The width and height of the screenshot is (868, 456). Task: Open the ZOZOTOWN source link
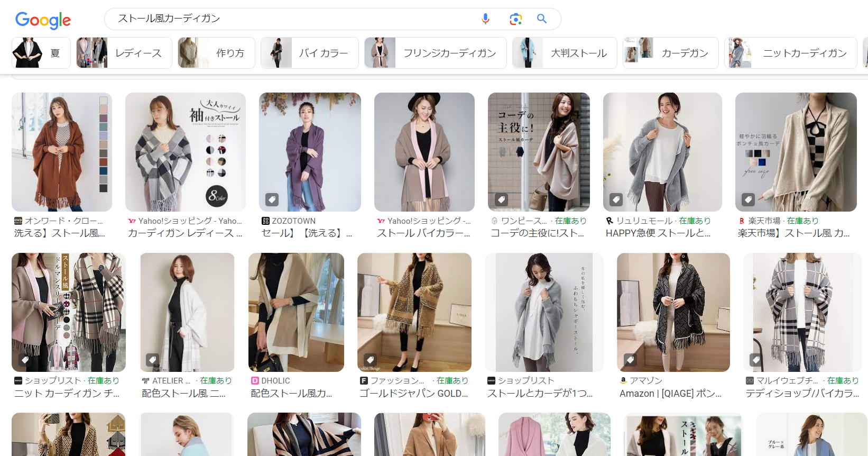click(x=293, y=221)
